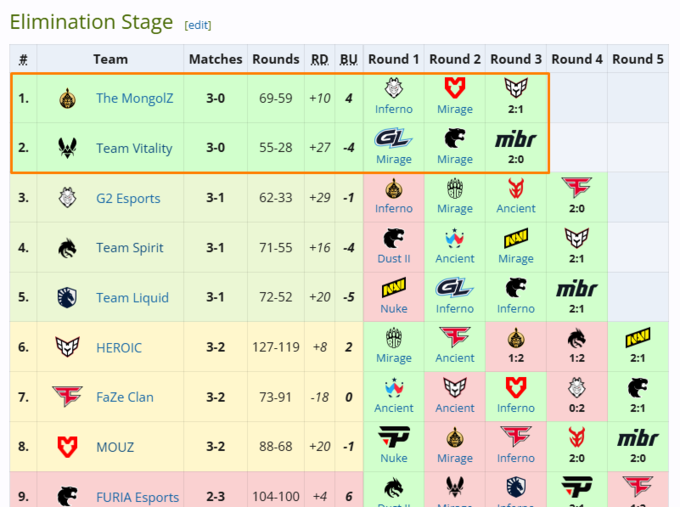The width and height of the screenshot is (680, 507).
Task: Click Team Vitality logo icon
Action: click(67, 148)
